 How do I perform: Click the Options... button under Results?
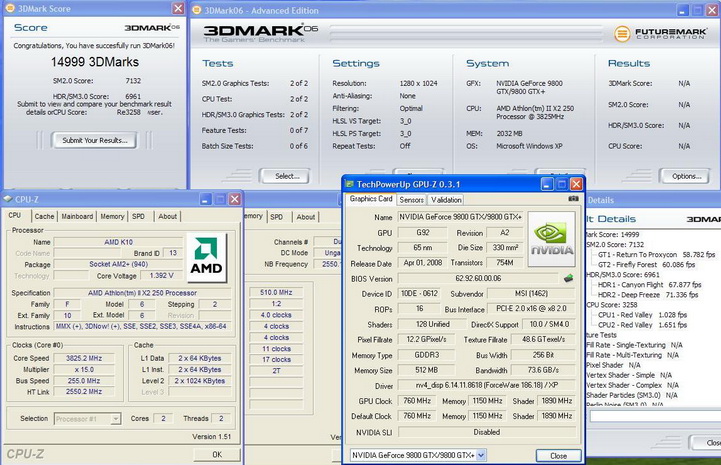tap(685, 176)
